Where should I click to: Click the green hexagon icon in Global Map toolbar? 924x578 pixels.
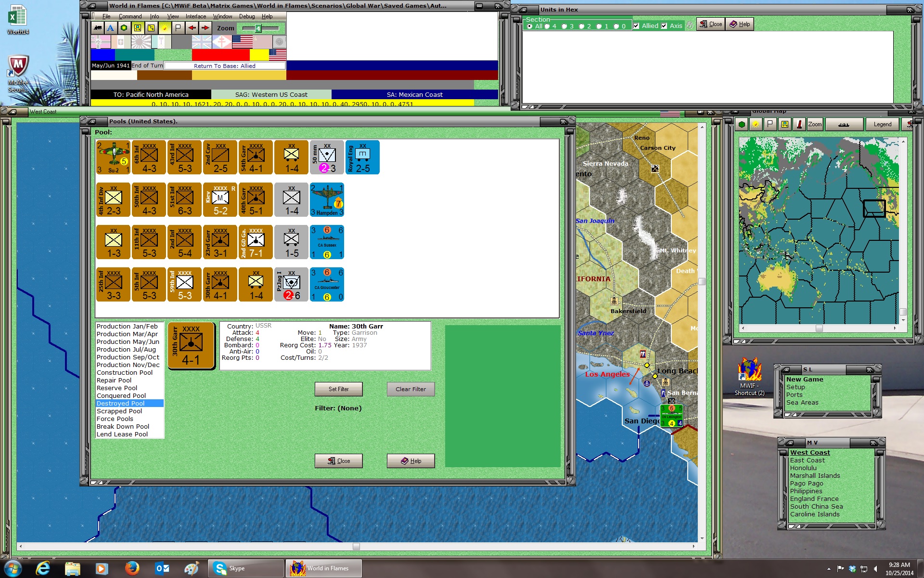pos(742,124)
